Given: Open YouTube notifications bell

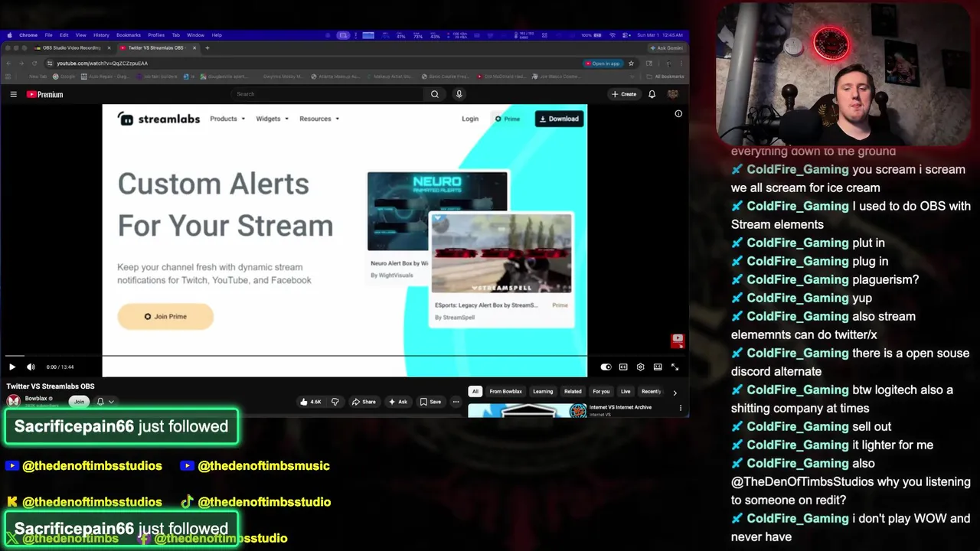Looking at the screenshot, I should coord(652,94).
